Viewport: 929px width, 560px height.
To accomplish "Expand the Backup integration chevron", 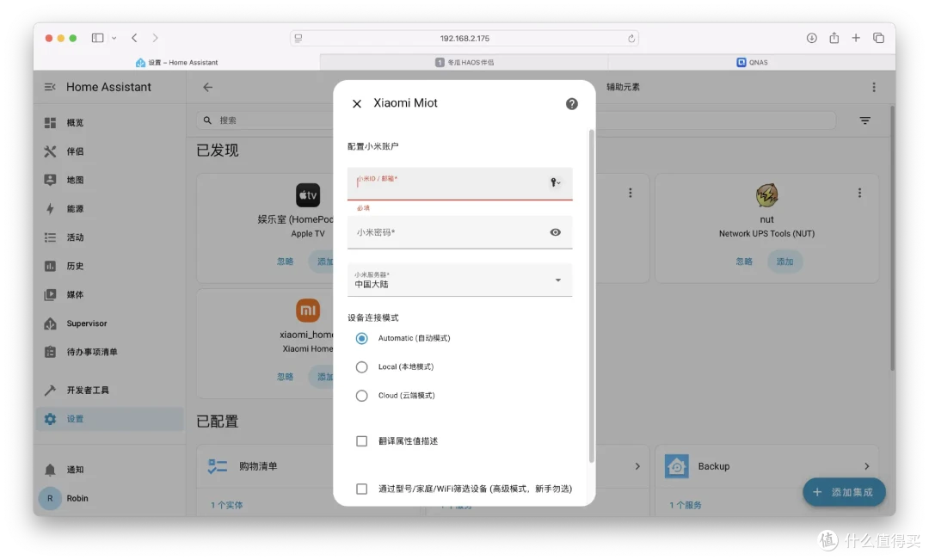I will (866, 466).
